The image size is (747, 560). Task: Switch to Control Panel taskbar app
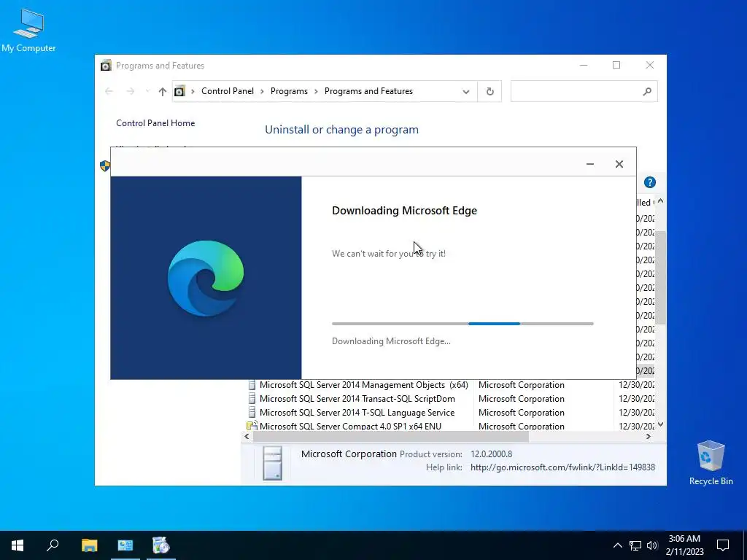pos(125,545)
